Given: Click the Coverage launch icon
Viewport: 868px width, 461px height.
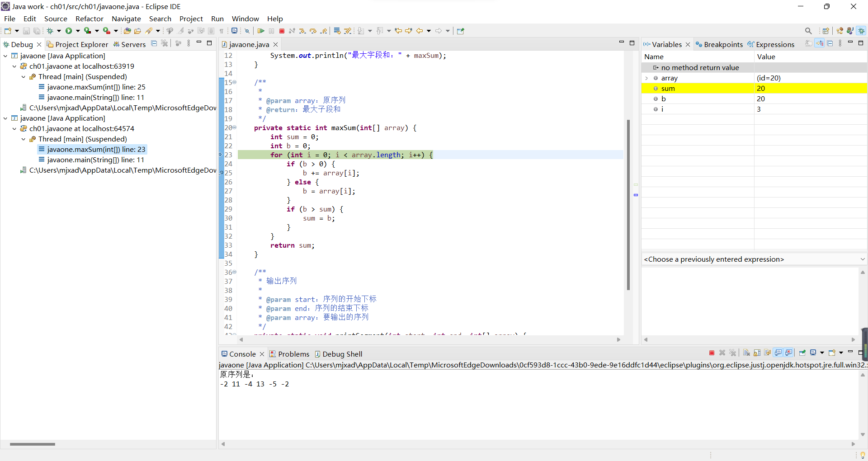Looking at the screenshot, I should tap(88, 31).
